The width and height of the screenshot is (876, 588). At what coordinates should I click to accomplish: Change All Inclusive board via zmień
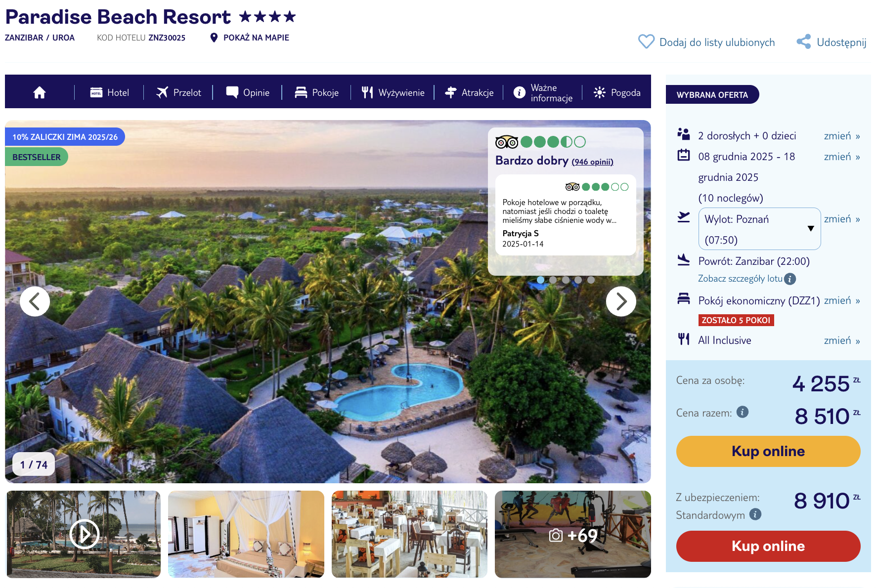coord(842,340)
